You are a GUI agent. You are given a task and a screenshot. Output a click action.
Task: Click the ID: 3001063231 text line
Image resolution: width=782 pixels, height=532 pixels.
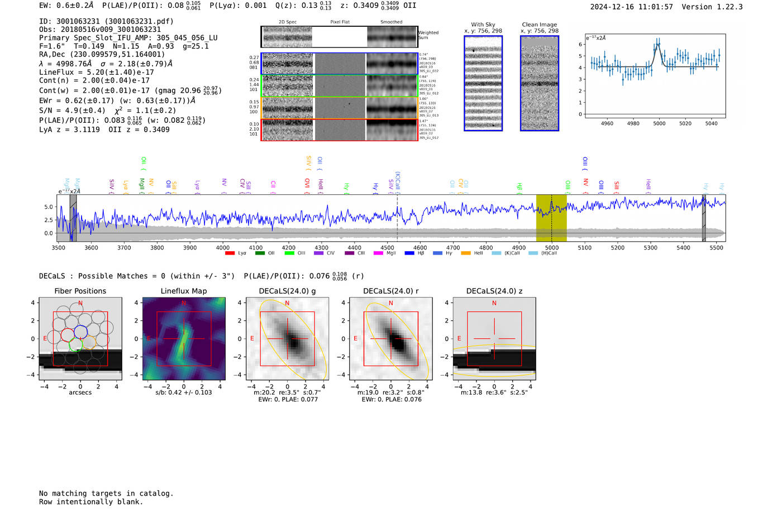tap(106, 21)
